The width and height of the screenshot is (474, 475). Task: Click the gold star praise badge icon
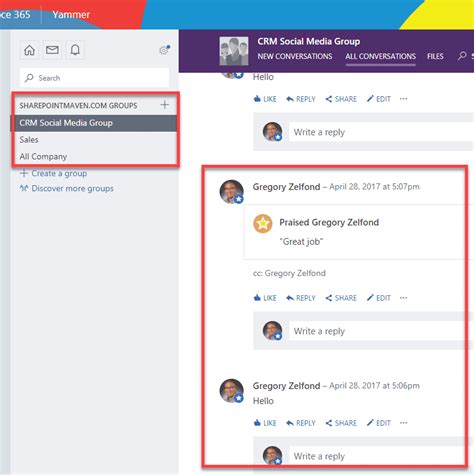263,223
